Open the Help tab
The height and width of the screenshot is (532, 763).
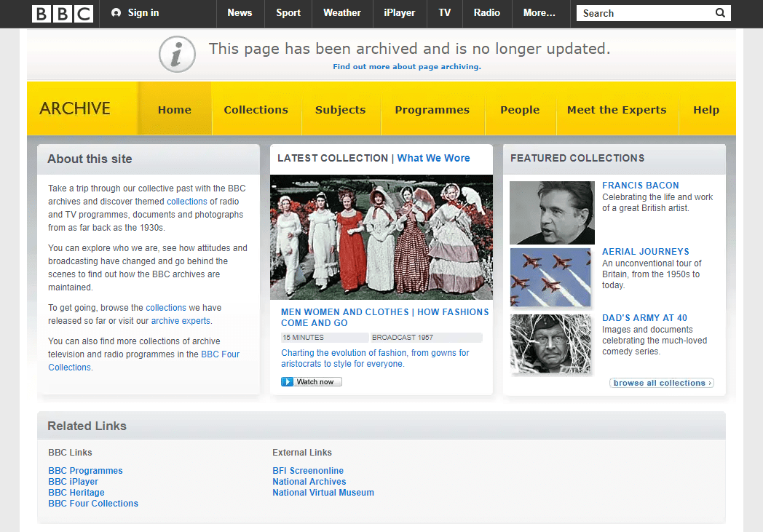706,110
